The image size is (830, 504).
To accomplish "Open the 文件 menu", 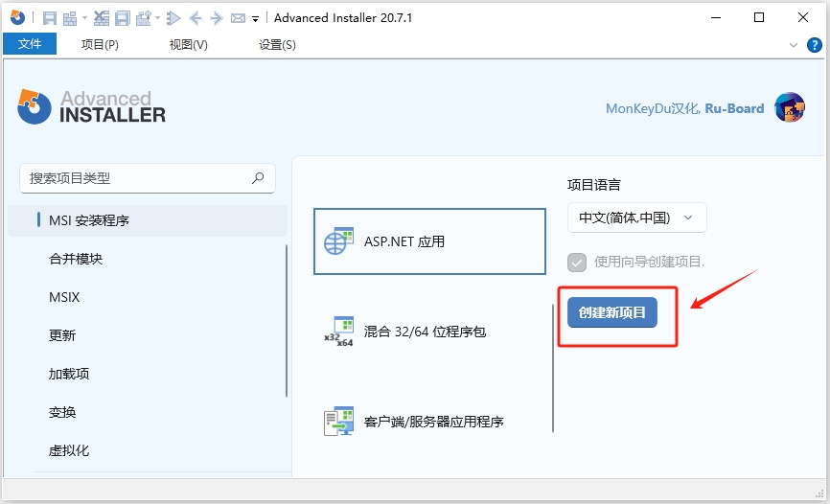I will click(x=30, y=44).
